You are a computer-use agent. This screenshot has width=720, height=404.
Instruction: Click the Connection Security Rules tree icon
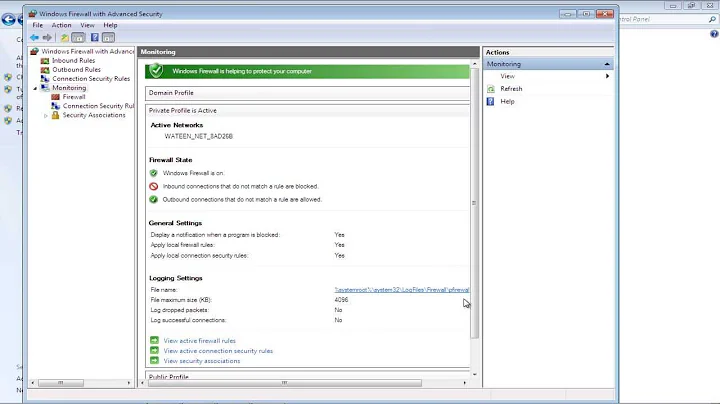(45, 79)
